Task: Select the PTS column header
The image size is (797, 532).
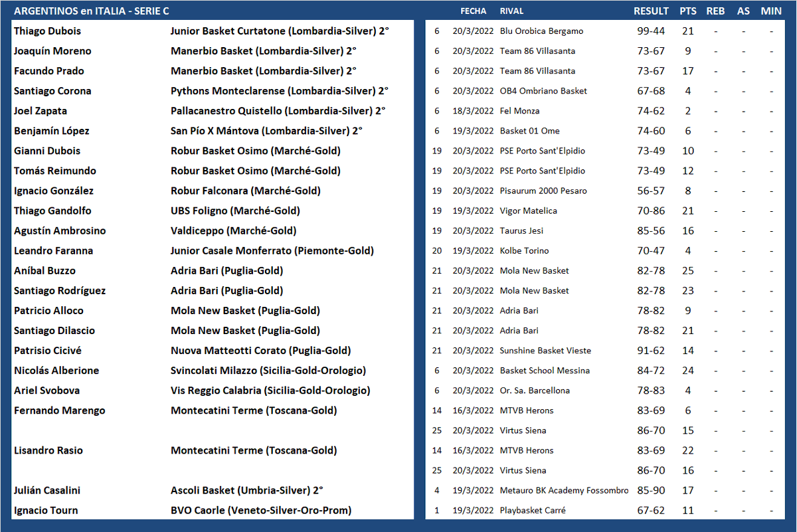Action: 688,11
